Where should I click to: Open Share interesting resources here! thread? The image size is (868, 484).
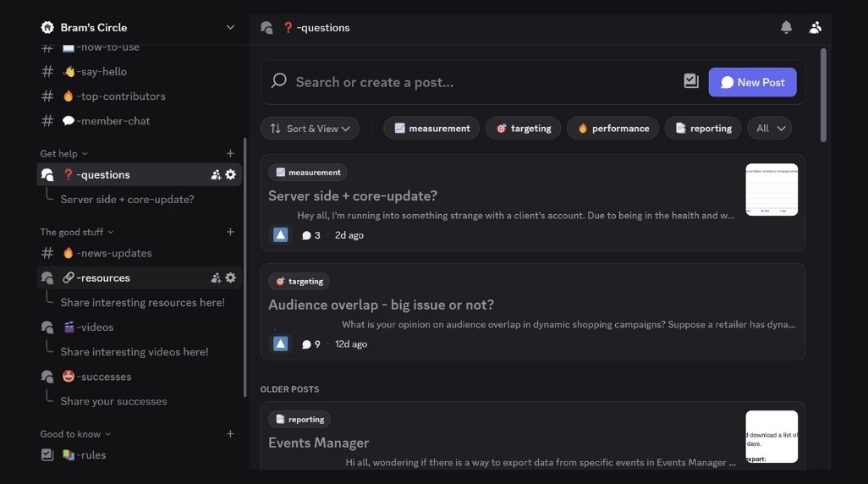click(142, 302)
